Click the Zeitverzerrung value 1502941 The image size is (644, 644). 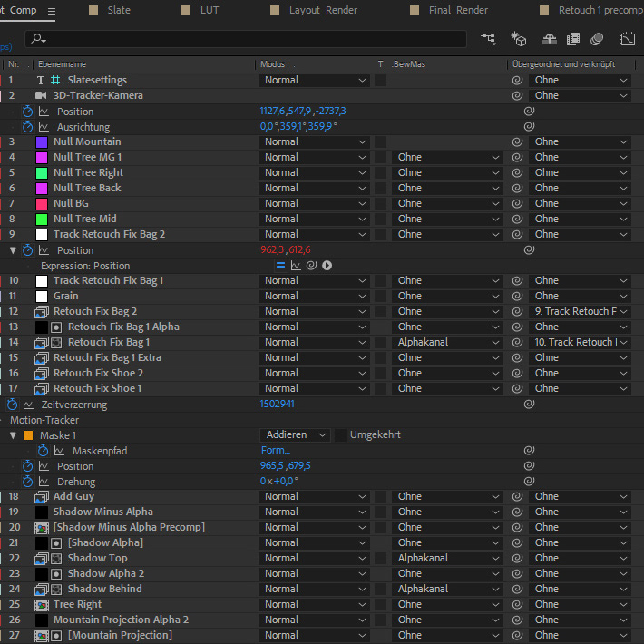(x=277, y=404)
